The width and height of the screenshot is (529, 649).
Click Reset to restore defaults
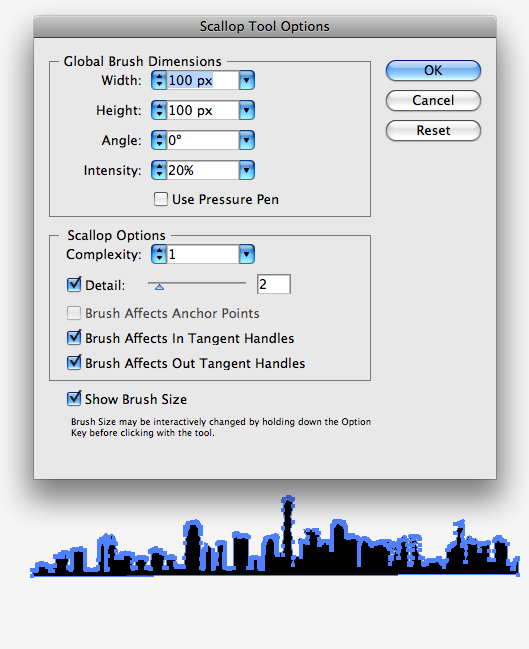pos(433,131)
